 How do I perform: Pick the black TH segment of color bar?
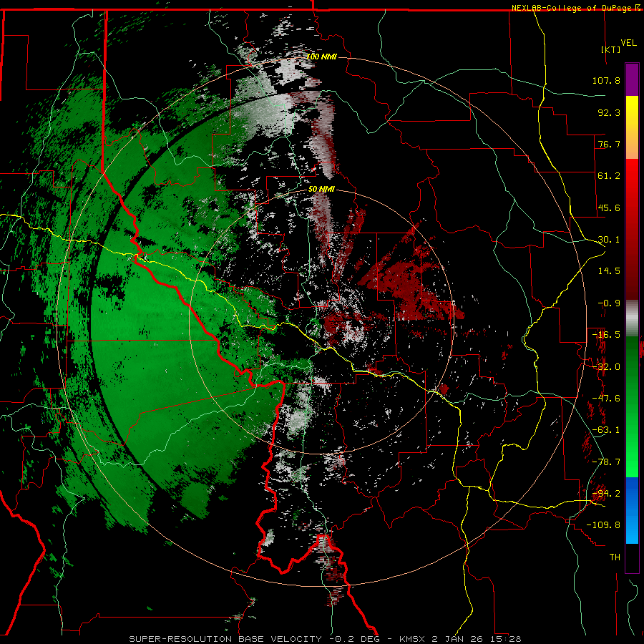pos(632,558)
